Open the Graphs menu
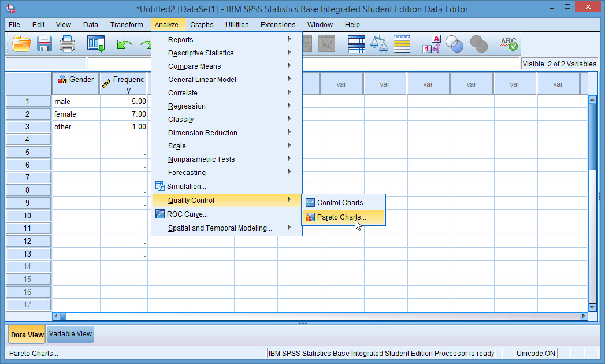The width and height of the screenshot is (605, 364). [x=202, y=25]
